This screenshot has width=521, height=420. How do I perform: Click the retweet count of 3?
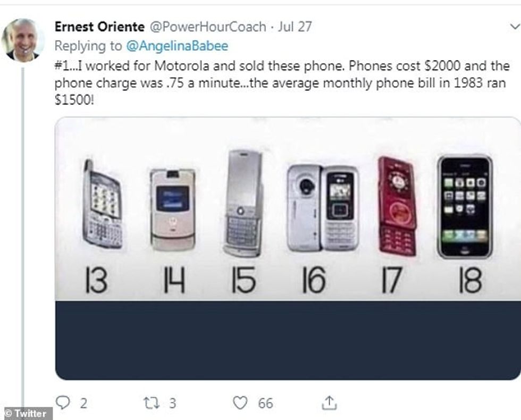172,403
